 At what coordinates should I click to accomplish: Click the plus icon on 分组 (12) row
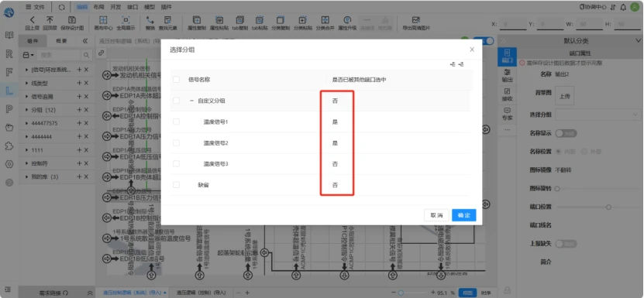[x=79, y=110]
